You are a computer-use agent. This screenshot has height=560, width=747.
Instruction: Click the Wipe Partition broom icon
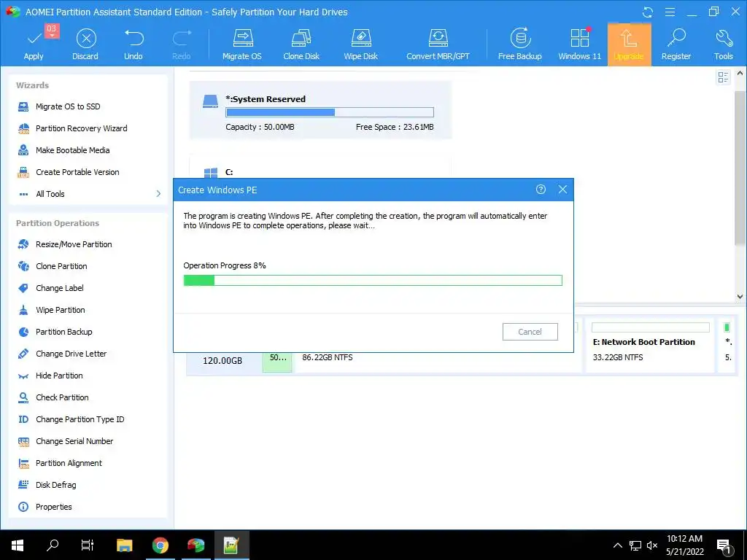[23, 310]
